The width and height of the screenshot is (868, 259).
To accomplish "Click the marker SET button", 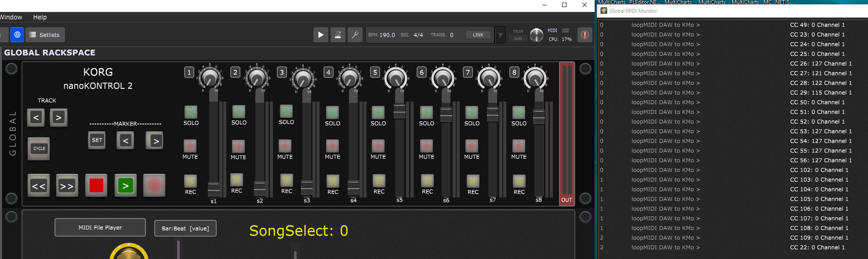I will coord(97,140).
